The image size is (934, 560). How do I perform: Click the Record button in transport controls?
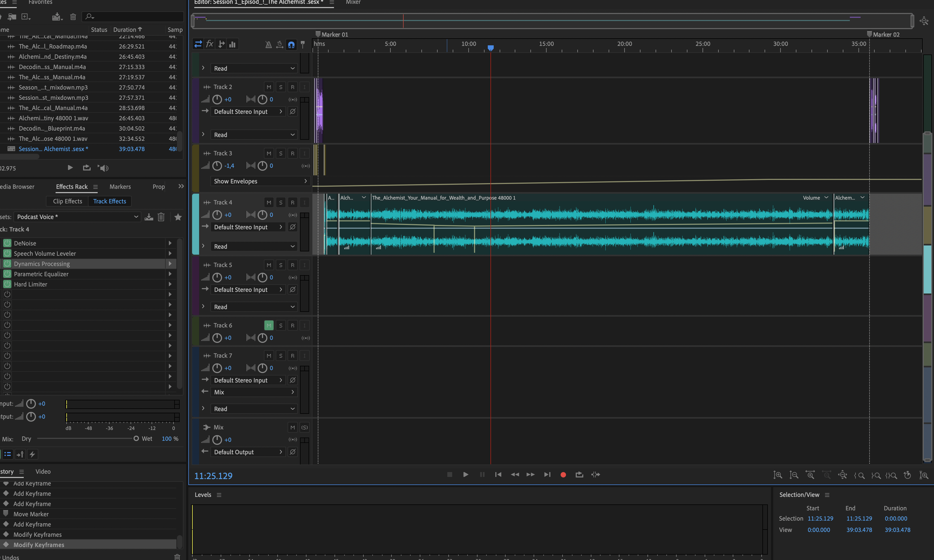coord(563,475)
